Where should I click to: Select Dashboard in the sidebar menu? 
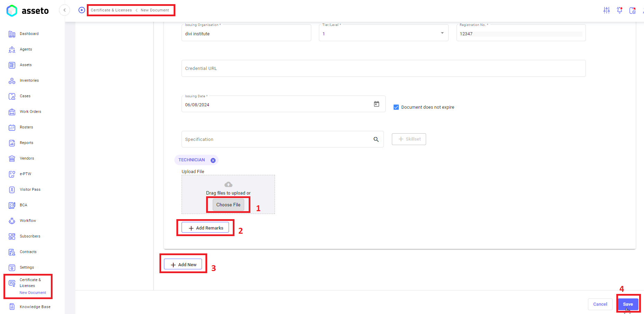(29, 34)
